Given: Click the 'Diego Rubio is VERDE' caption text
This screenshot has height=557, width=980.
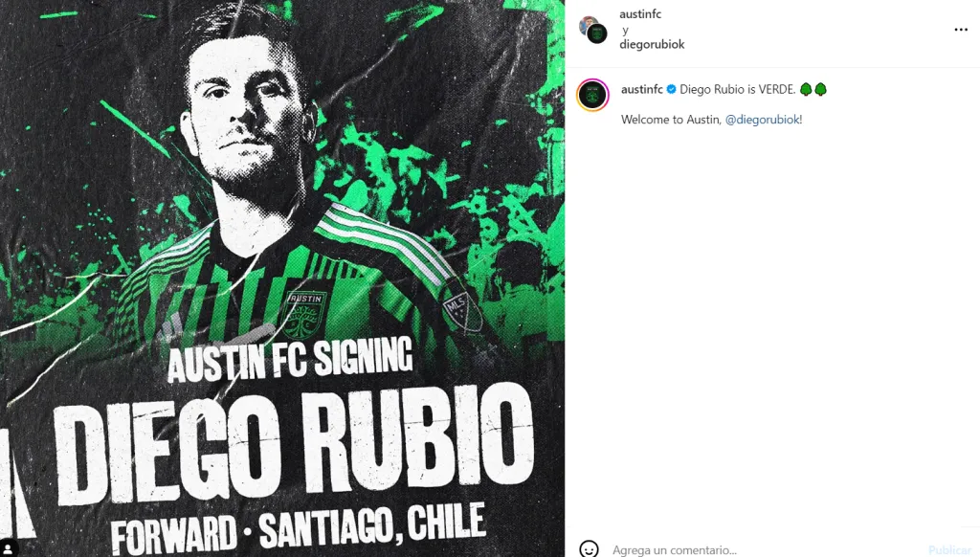Looking at the screenshot, I should pos(738,89).
